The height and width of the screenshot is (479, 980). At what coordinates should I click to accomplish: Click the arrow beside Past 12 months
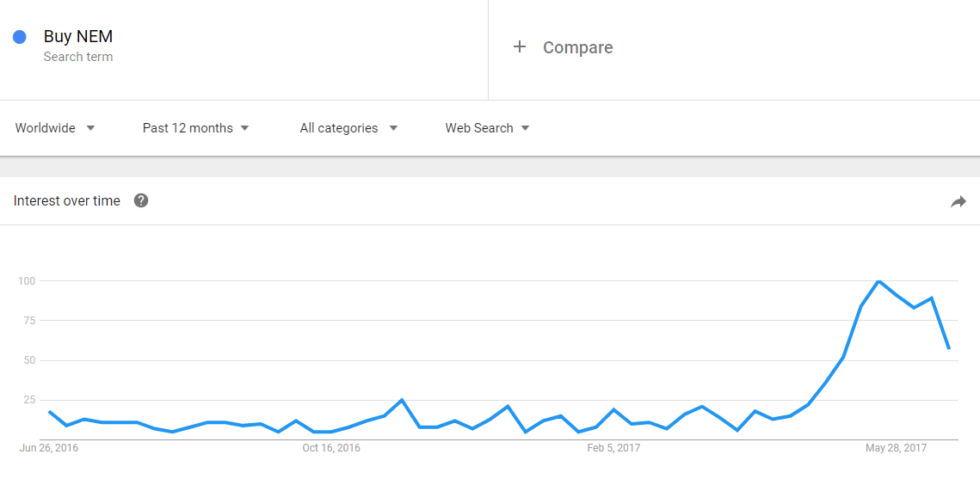pos(244,128)
